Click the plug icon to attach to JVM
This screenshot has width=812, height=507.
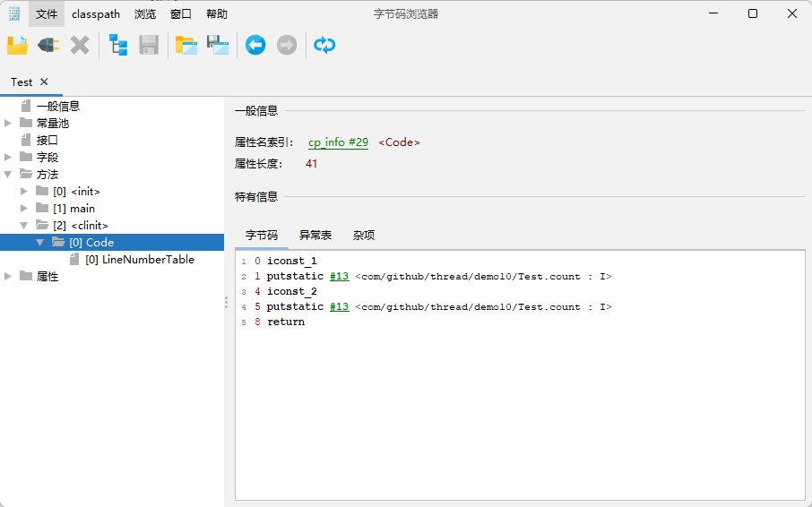click(48, 45)
